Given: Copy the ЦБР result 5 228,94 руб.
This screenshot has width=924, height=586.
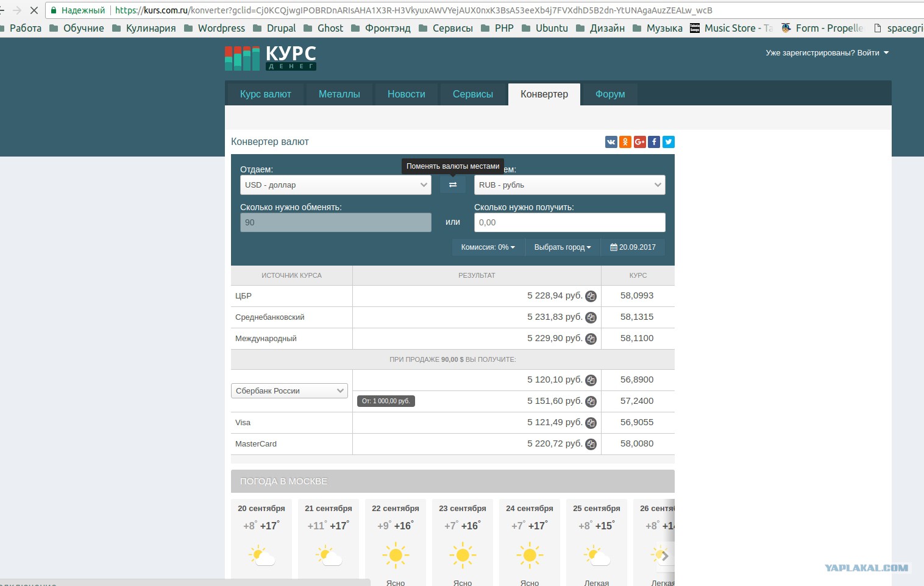Looking at the screenshot, I should (x=591, y=297).
